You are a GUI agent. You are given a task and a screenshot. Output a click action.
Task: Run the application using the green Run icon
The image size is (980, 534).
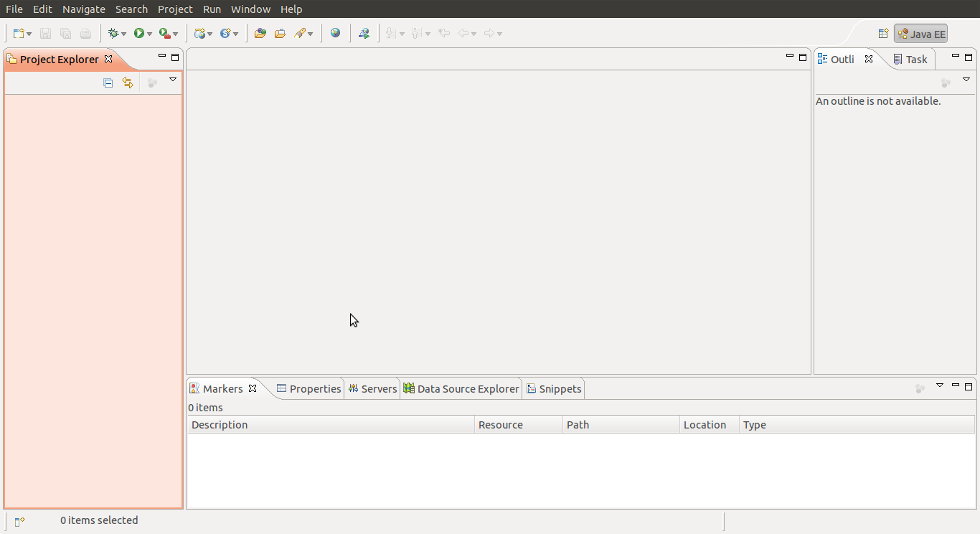(141, 33)
